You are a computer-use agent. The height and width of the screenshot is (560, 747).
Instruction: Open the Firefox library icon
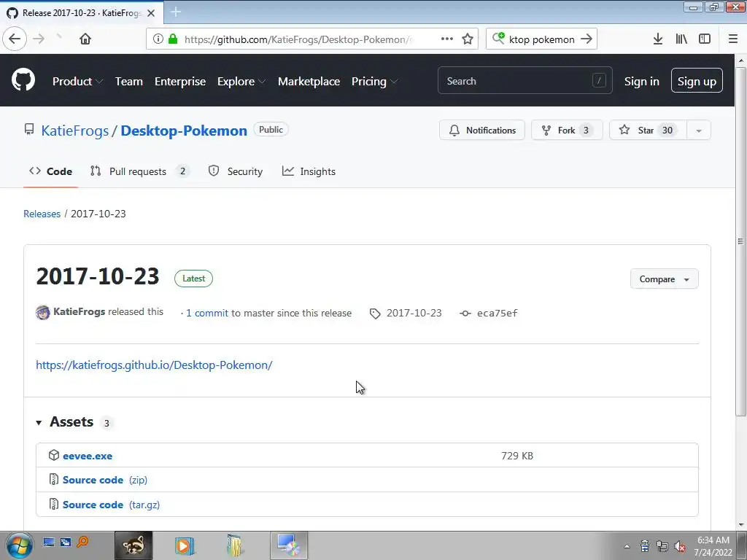pyautogui.click(x=681, y=39)
